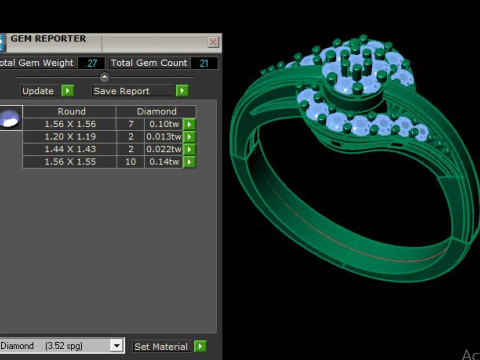The image size is (480, 360).
Task: Click the GEM REPORTER title bar text
Action: click(48, 39)
